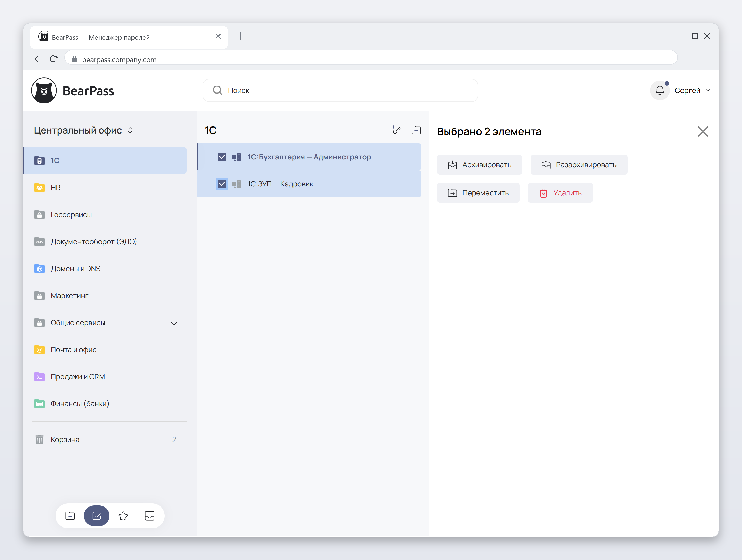Select the 1С folder in sidebar
Image resolution: width=742 pixels, height=560 pixels.
click(105, 160)
